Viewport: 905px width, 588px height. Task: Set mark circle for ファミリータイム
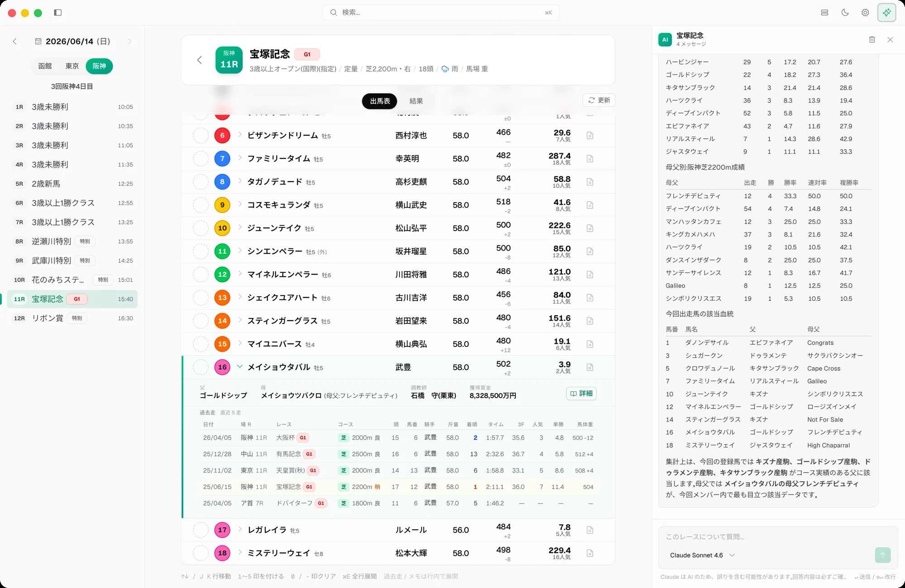coord(200,159)
